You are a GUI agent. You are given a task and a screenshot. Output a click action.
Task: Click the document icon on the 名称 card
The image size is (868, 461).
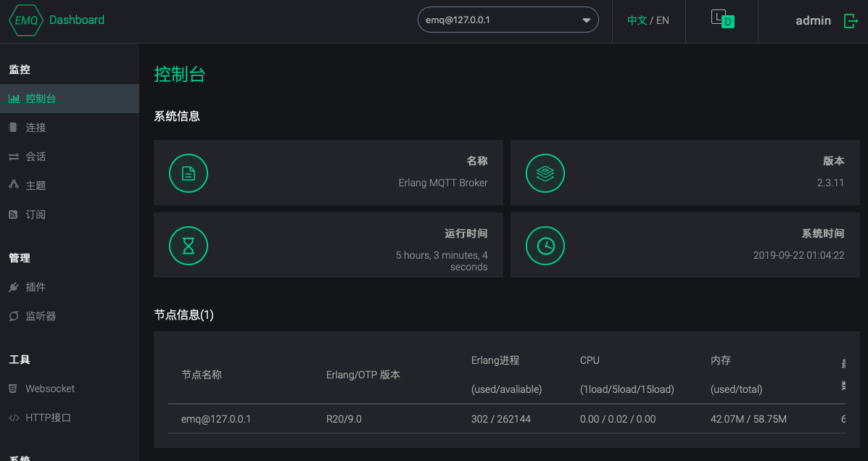point(189,173)
